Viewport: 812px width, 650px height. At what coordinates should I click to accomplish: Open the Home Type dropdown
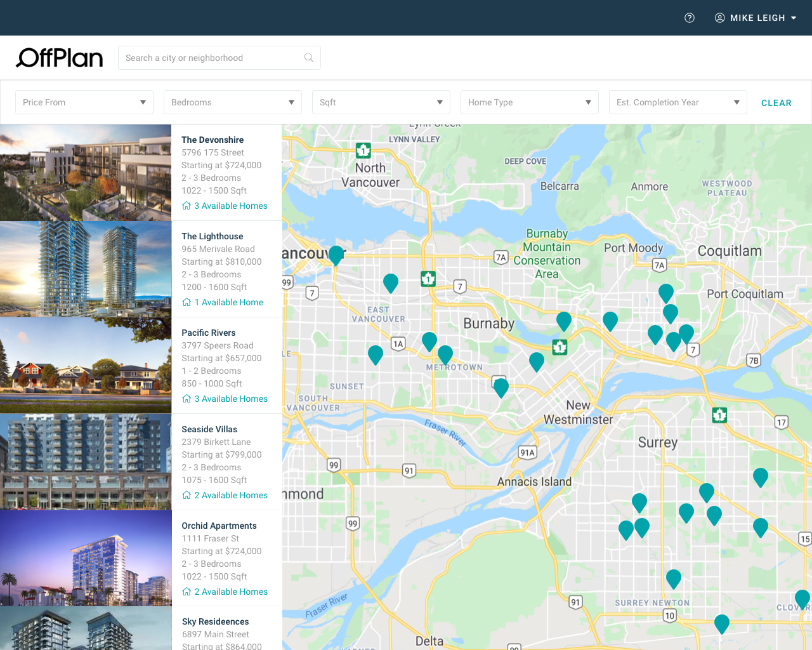click(x=530, y=102)
